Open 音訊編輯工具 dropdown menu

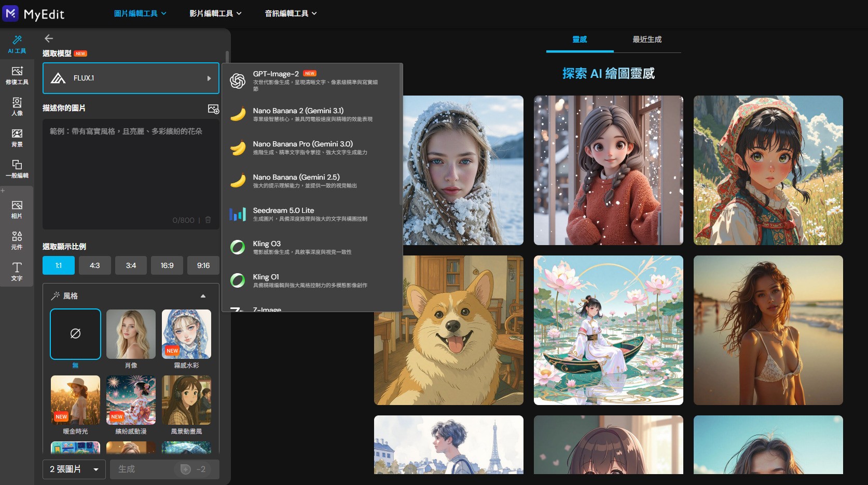click(x=291, y=14)
